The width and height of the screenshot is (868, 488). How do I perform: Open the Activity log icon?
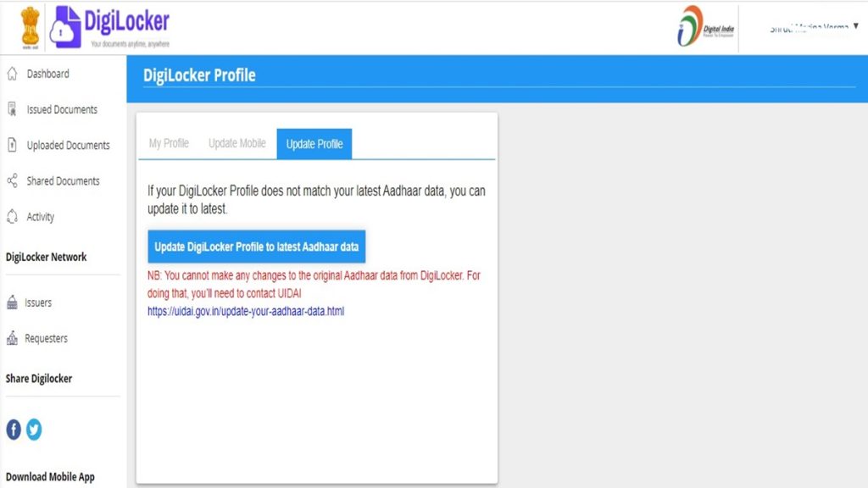pyautogui.click(x=12, y=217)
